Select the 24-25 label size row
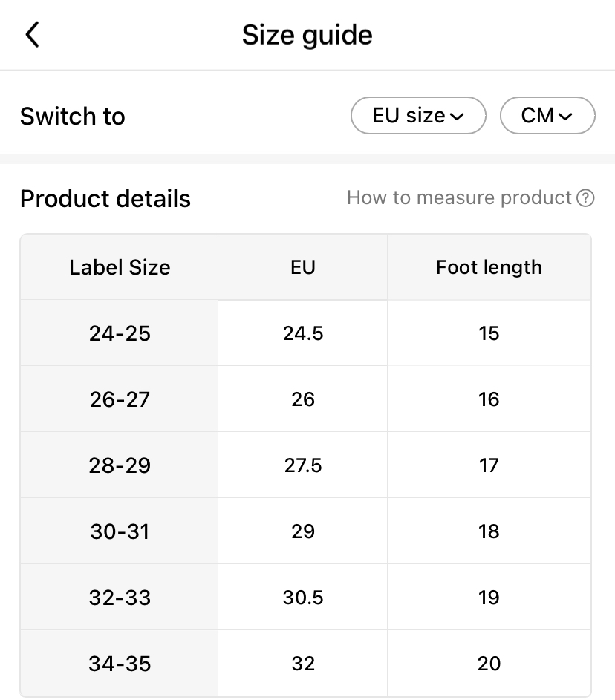The width and height of the screenshot is (615, 700). click(120, 333)
